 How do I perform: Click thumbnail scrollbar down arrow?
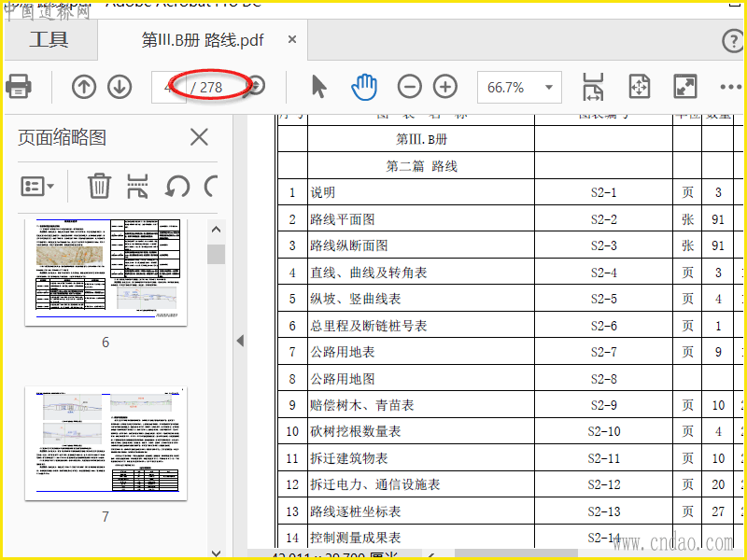(x=216, y=553)
